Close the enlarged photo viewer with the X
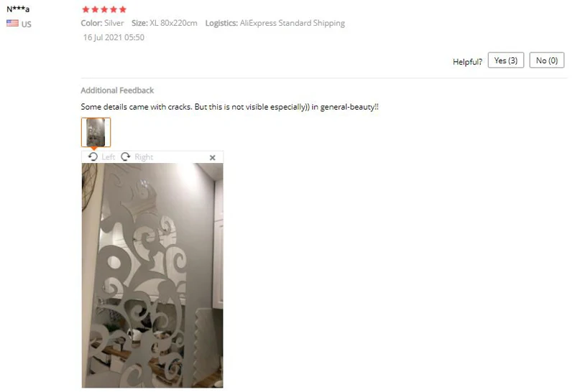This screenshot has height=392, width=575. 212,157
